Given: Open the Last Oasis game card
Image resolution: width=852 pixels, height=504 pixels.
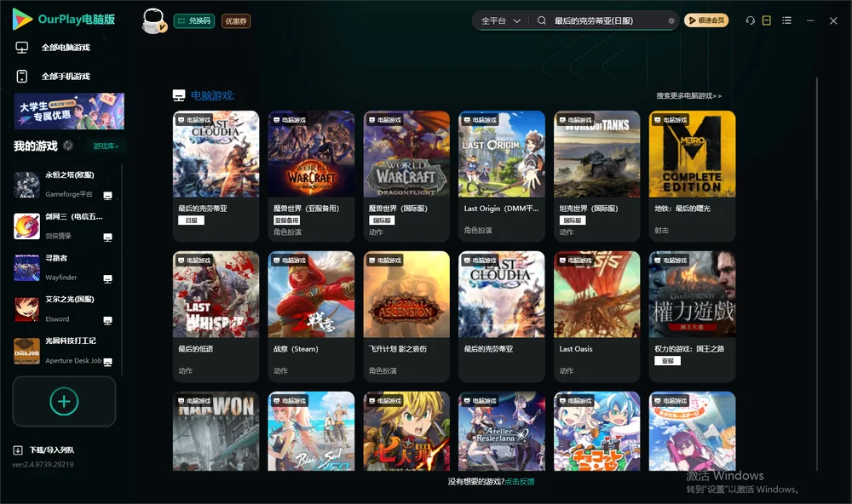Looking at the screenshot, I should pos(596,317).
